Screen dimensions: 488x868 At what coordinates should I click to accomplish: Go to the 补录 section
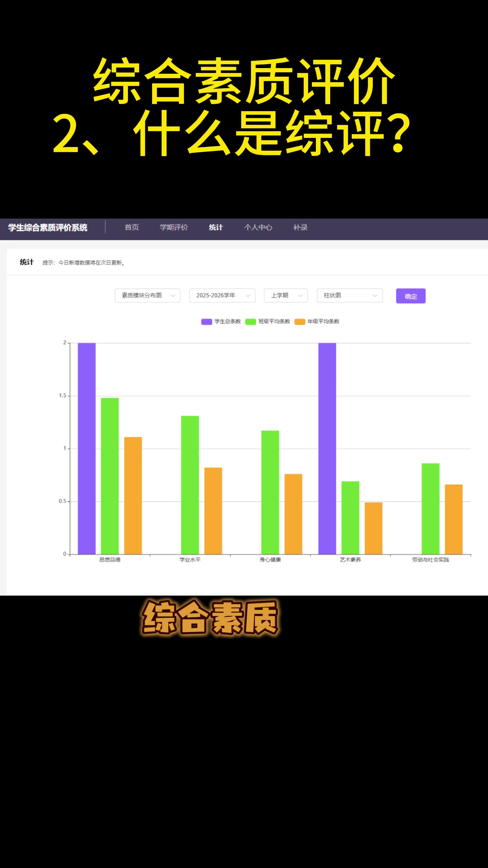300,227
